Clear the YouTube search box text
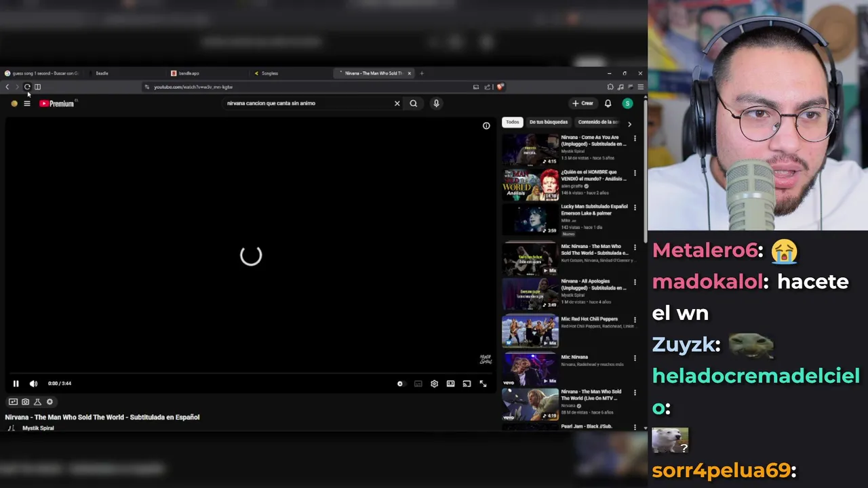This screenshot has width=868, height=488. click(x=397, y=104)
